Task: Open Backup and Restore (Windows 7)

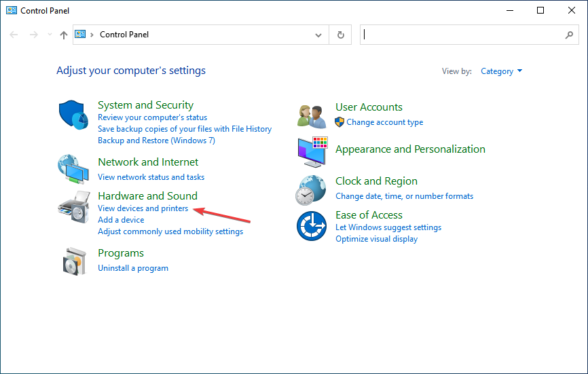Action: pyautogui.click(x=156, y=141)
